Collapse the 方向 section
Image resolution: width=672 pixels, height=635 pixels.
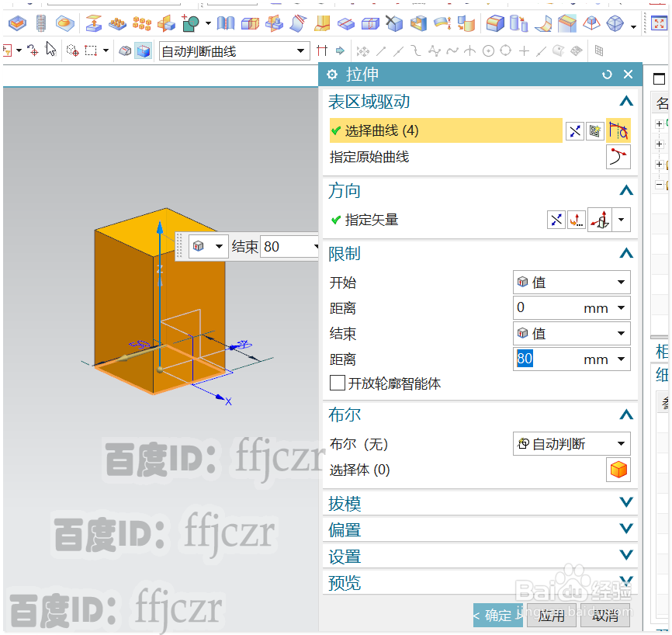626,190
